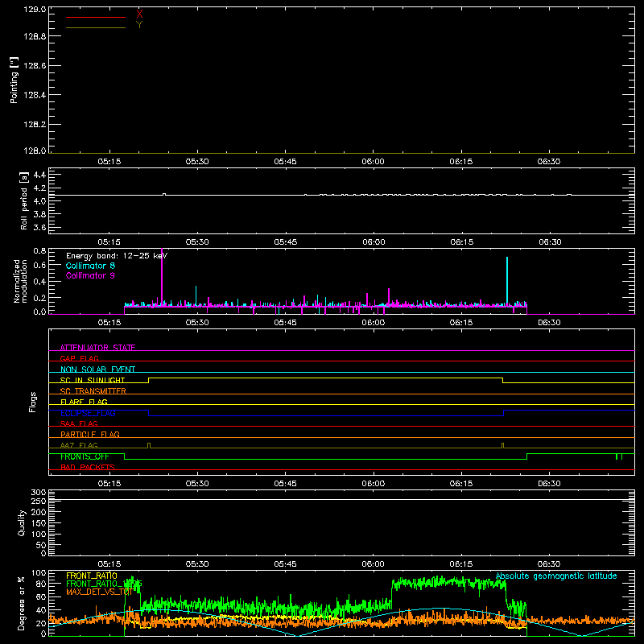
Task: Click the 128.2 tick label on Pointing axis
Action: coord(35,125)
